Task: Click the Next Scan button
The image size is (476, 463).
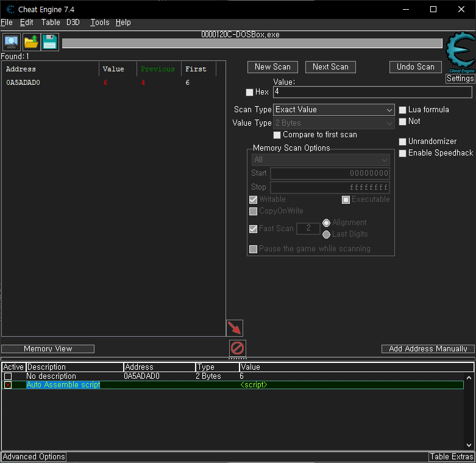Action: pos(330,67)
